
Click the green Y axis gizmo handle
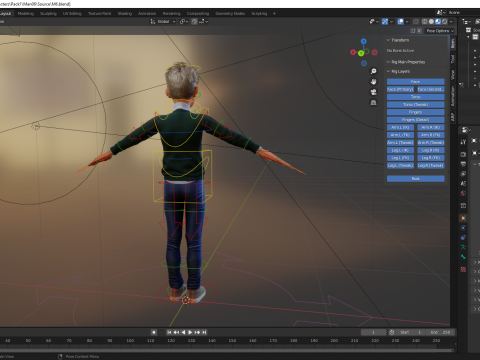pyautogui.click(x=361, y=53)
